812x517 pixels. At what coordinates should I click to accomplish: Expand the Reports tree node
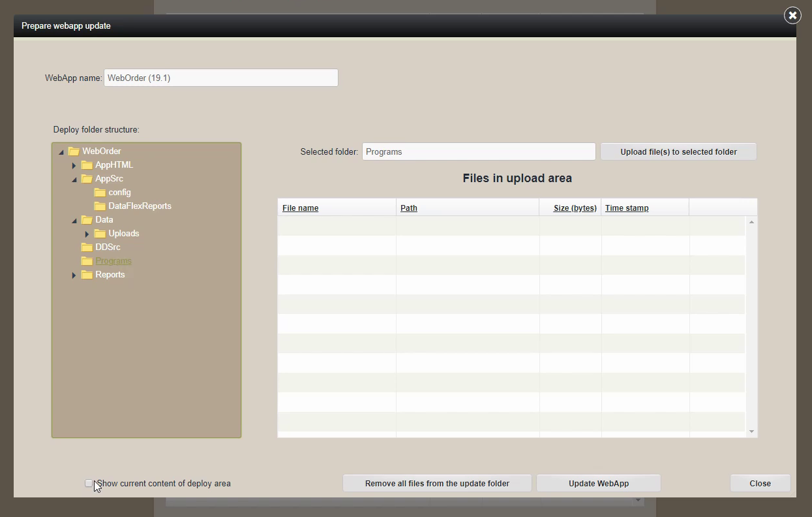[74, 275]
